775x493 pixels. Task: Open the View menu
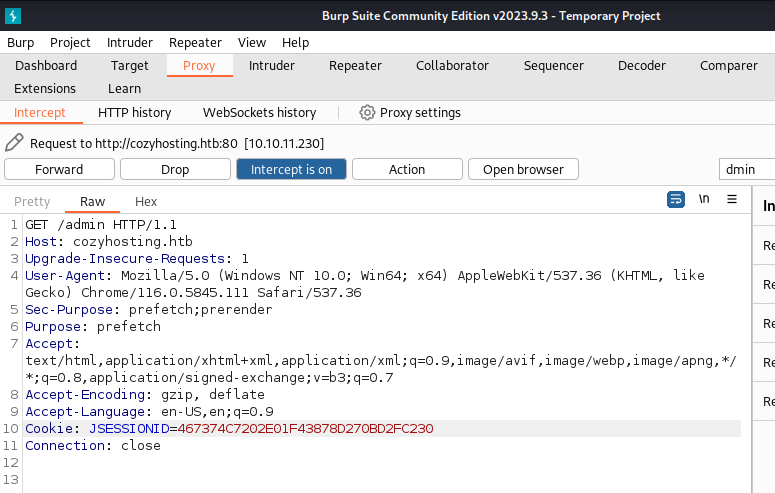tap(252, 43)
